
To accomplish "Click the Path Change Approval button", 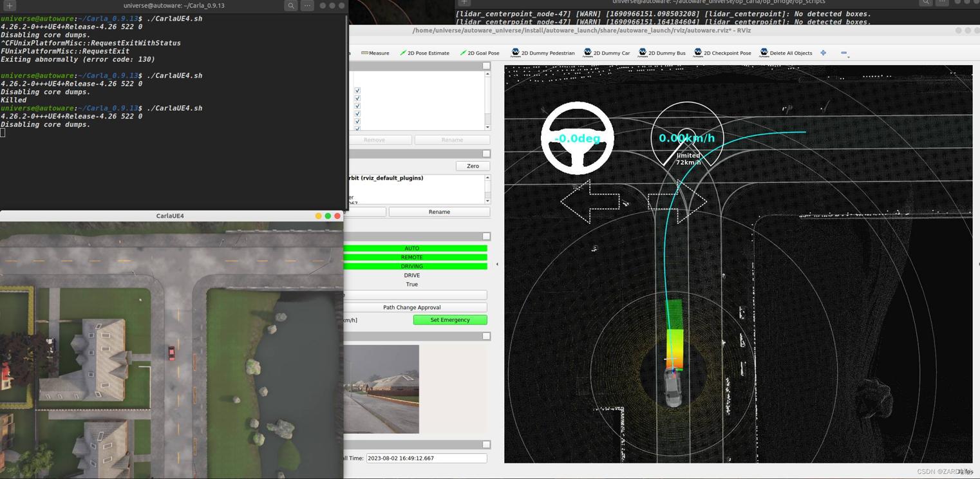I will (411, 307).
